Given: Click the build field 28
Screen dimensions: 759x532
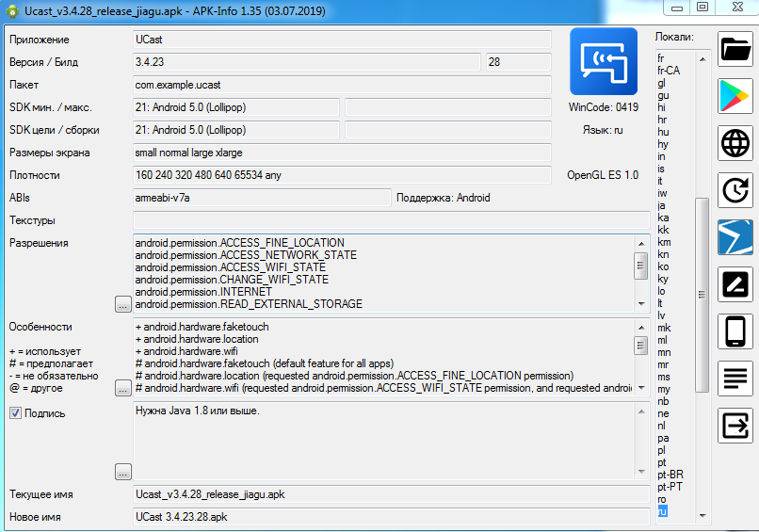Looking at the screenshot, I should 519,62.
